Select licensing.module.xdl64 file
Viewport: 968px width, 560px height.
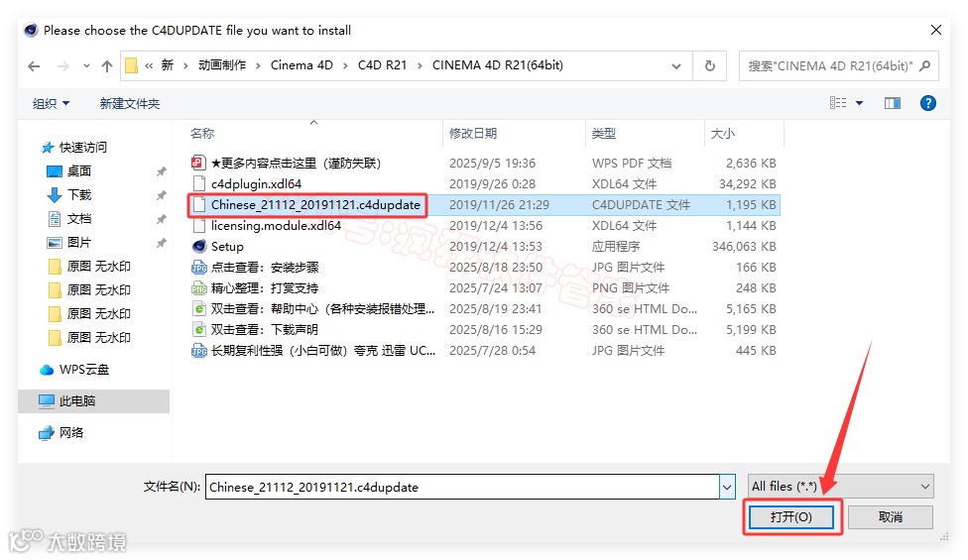coord(276,226)
